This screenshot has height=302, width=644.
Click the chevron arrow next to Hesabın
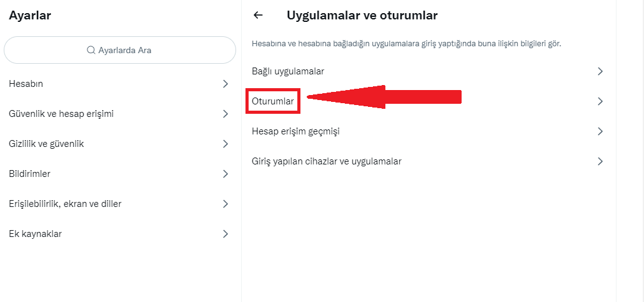(x=225, y=84)
